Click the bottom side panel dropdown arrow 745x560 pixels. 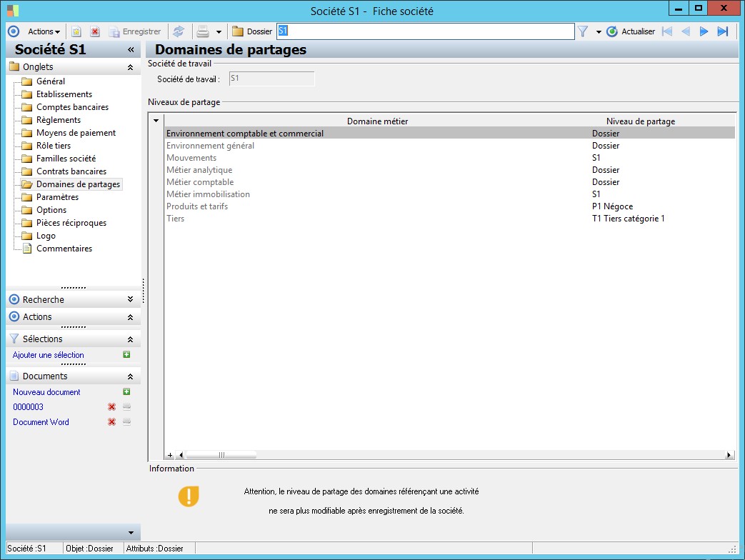point(131,533)
